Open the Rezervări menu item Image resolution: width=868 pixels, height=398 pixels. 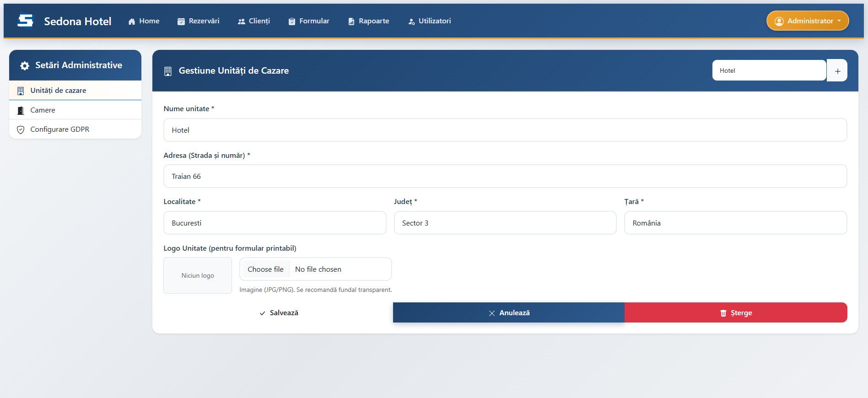[199, 21]
